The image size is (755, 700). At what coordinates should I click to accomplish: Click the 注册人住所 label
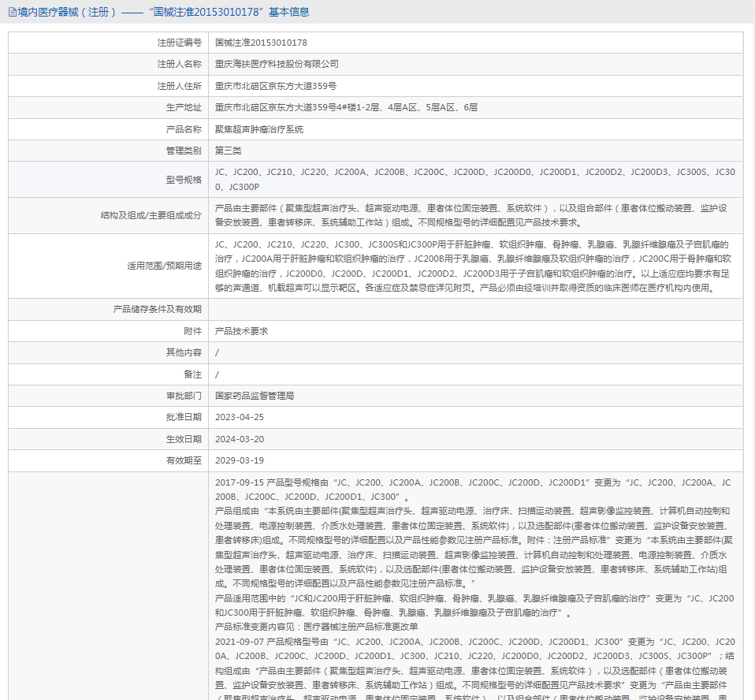coord(179,86)
